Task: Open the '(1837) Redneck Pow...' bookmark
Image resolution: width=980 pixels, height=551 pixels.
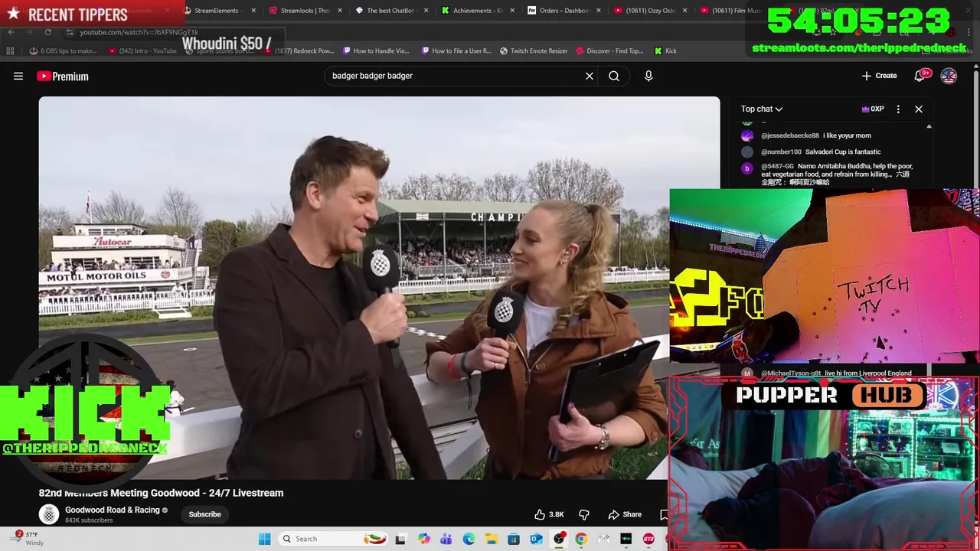Action: pyautogui.click(x=299, y=51)
